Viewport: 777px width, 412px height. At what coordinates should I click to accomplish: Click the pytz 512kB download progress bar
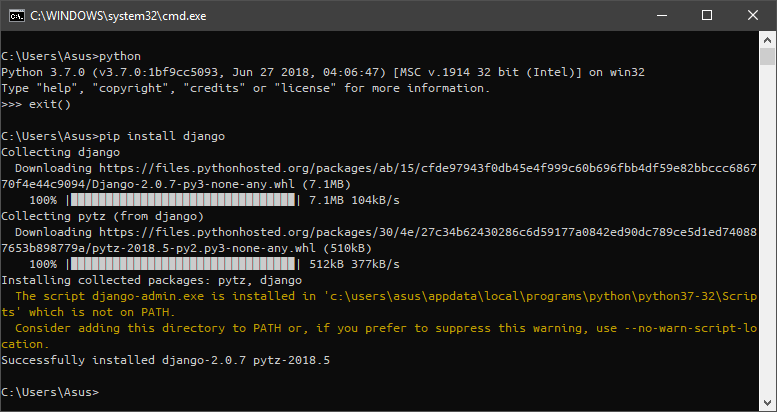[184, 264]
